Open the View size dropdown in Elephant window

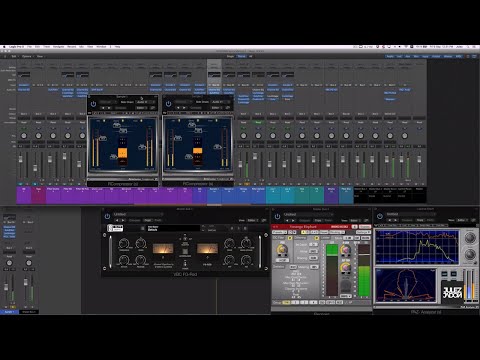(x=355, y=220)
